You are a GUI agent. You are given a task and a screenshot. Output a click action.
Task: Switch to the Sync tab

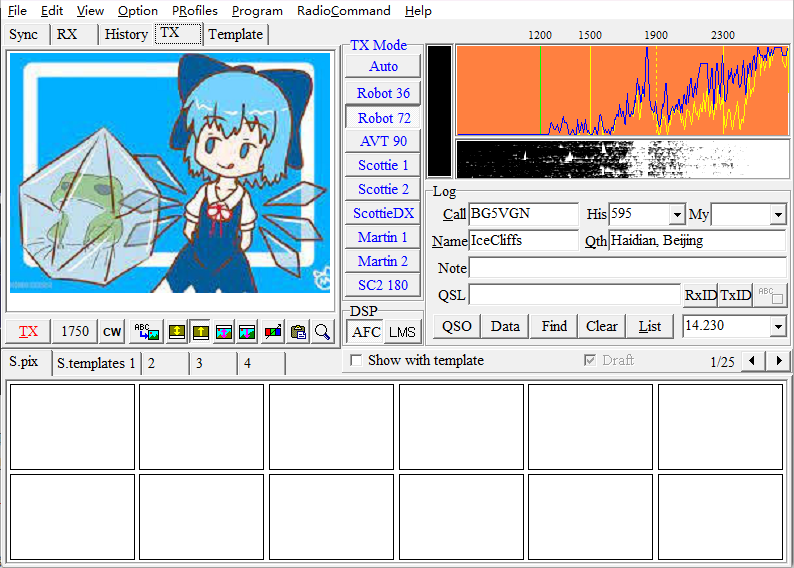(x=24, y=34)
